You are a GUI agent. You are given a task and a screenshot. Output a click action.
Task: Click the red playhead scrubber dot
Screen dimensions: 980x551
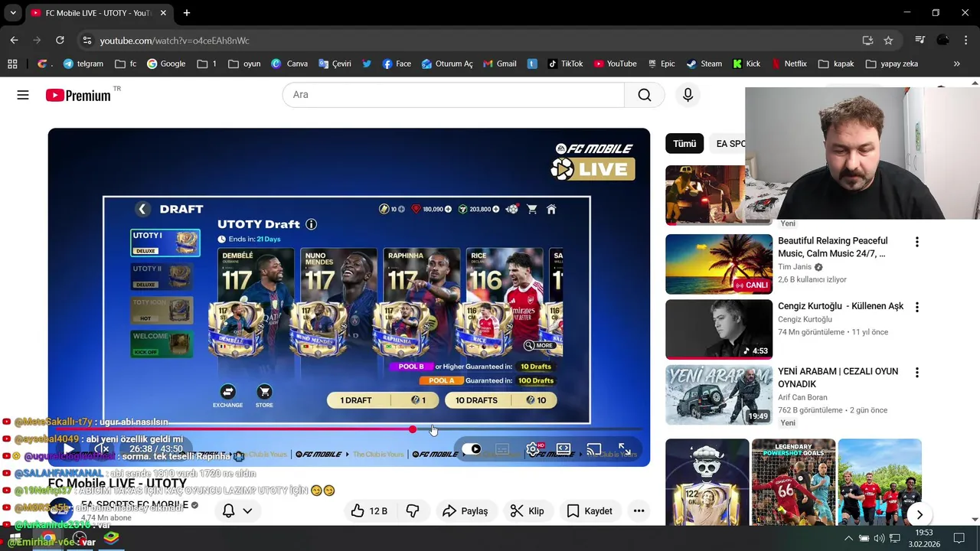point(413,429)
